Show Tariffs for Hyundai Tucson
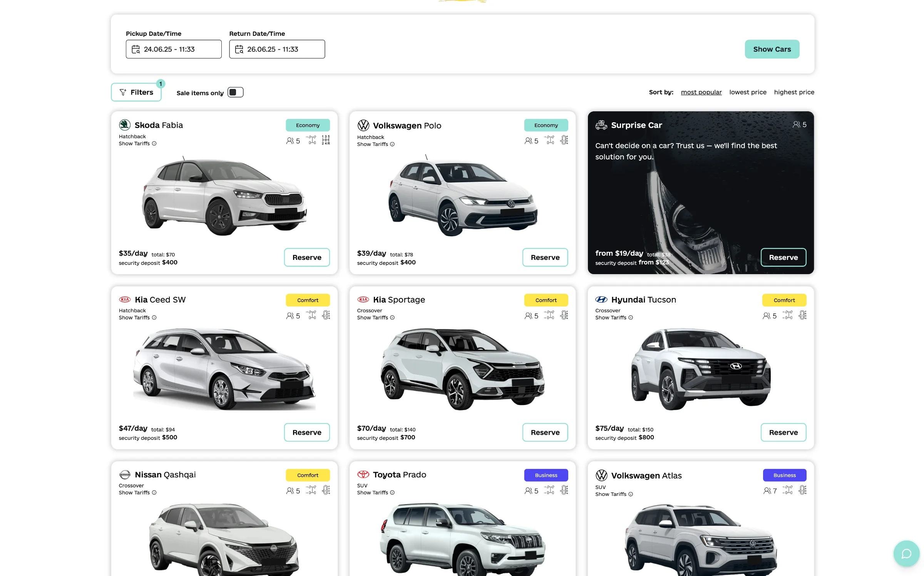The image size is (924, 576). (614, 318)
